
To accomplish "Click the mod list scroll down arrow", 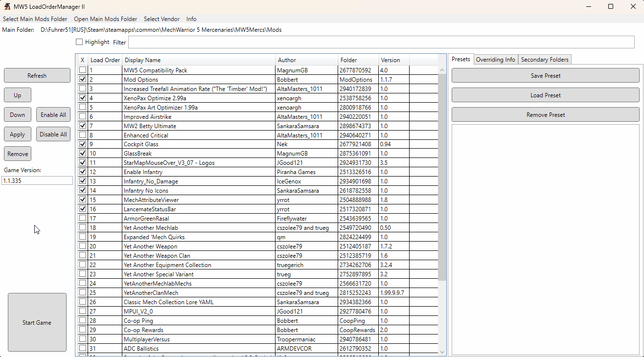I will (x=442, y=352).
